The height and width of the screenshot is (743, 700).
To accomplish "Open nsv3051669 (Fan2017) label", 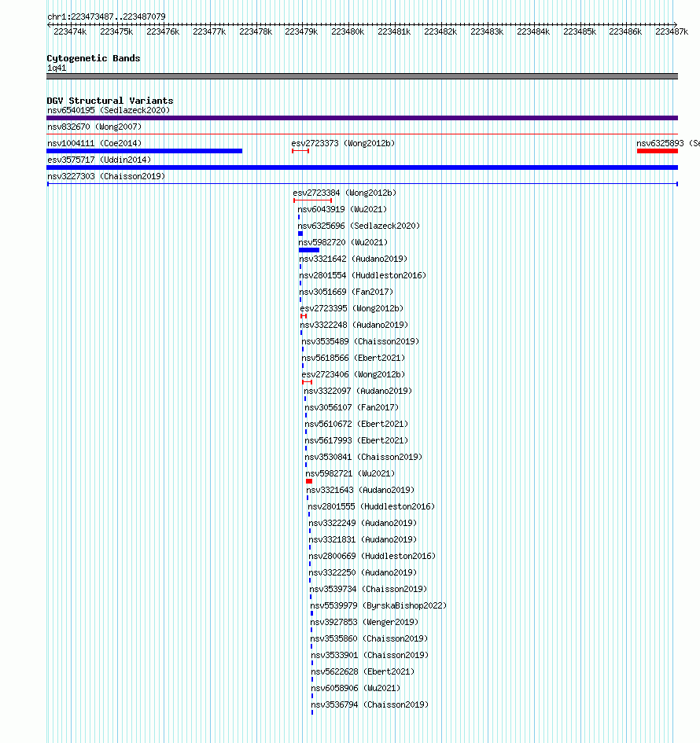I will [x=346, y=292].
